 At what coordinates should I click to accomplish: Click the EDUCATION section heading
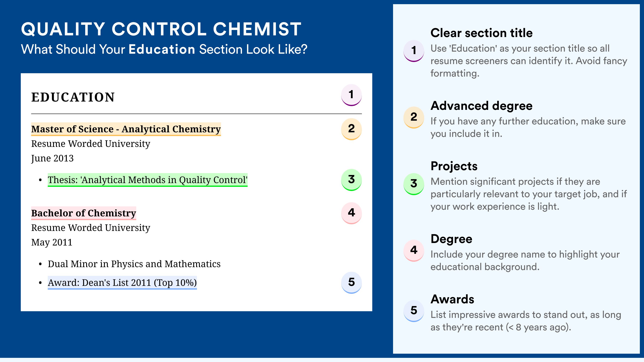pyautogui.click(x=73, y=97)
